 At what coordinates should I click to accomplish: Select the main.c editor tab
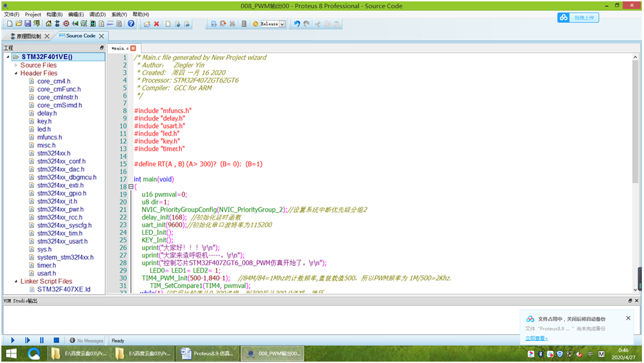coord(120,48)
